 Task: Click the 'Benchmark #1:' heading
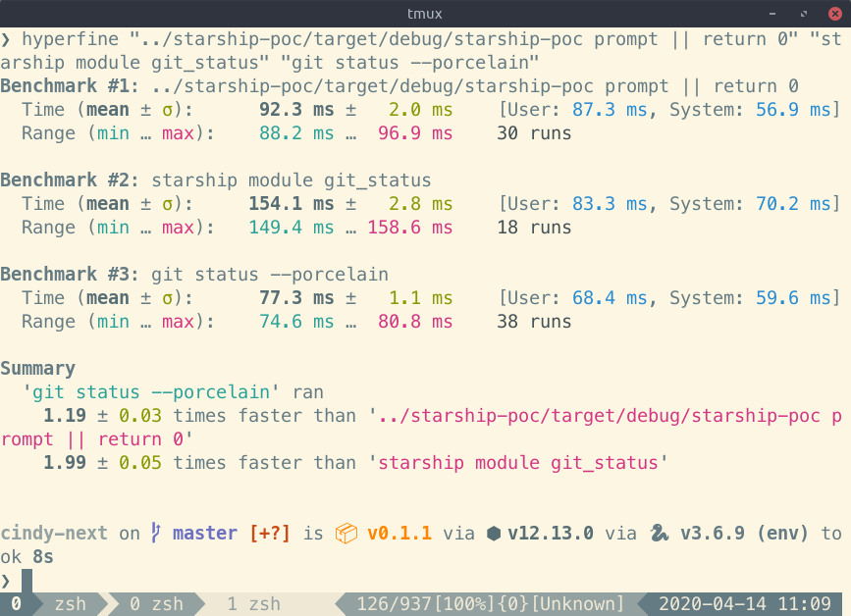click(70, 86)
